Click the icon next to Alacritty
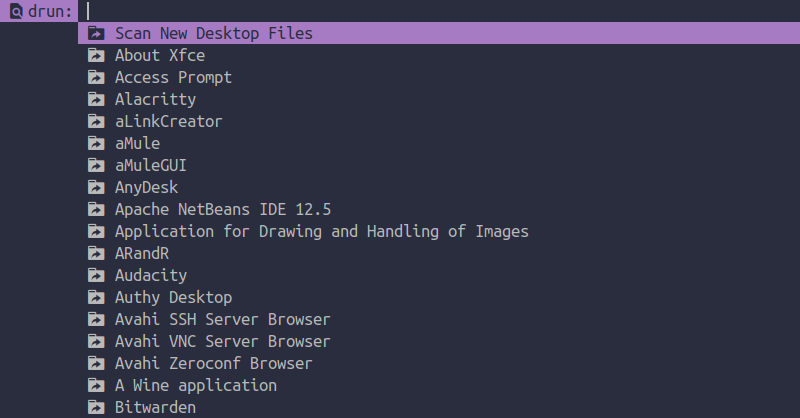The image size is (800, 418). coord(96,99)
